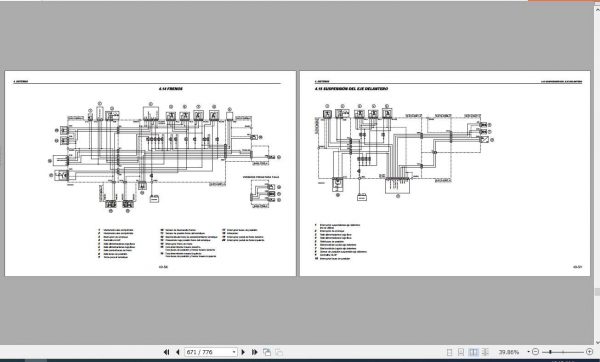This screenshot has height=362, width=600.
Task: Go to the first page
Action: click(166, 352)
